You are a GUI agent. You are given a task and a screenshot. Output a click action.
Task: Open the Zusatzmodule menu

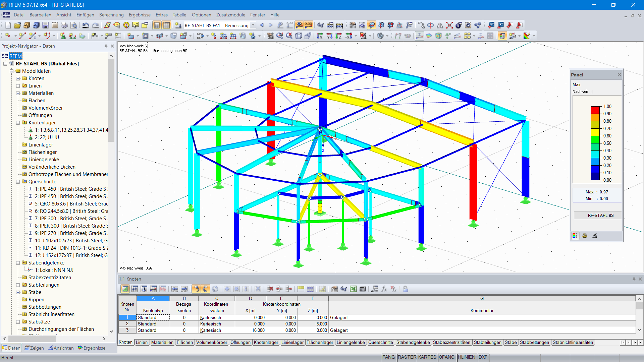pyautogui.click(x=230, y=15)
